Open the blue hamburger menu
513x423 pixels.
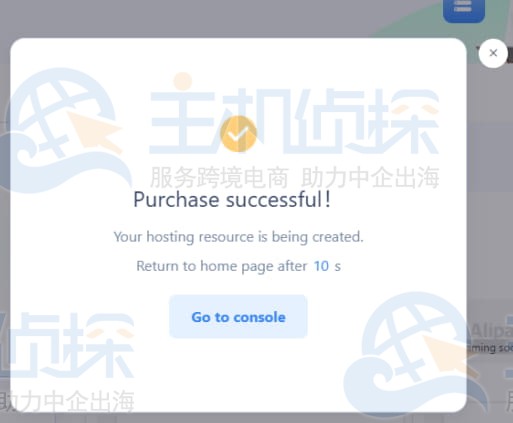(x=464, y=9)
